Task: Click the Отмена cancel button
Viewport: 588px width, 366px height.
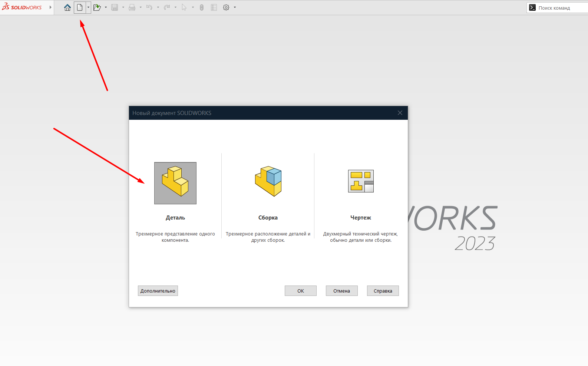Action: tap(342, 291)
